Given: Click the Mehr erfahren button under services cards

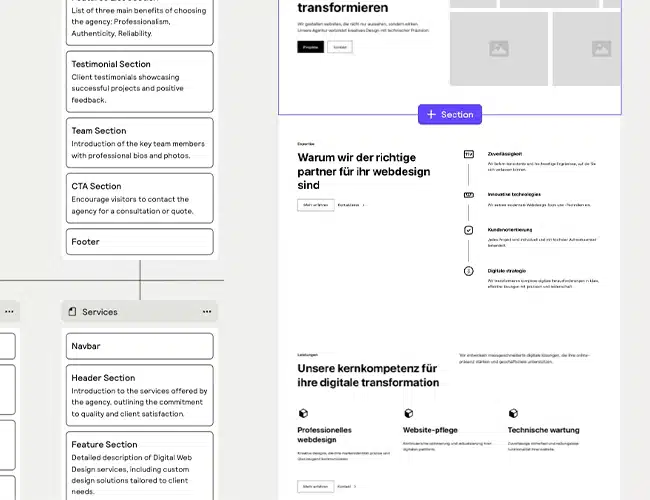Looking at the screenshot, I should click(315, 486).
